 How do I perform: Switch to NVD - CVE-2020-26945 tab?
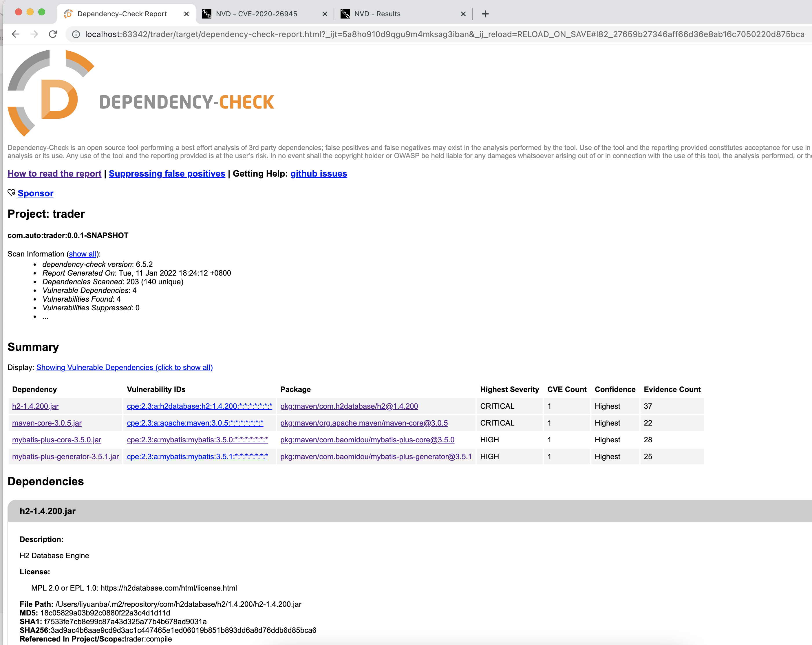(256, 14)
